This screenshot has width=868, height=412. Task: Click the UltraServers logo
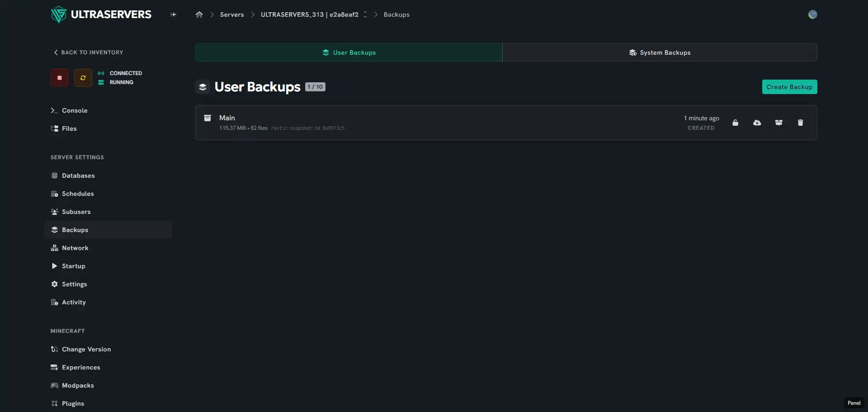pos(101,14)
